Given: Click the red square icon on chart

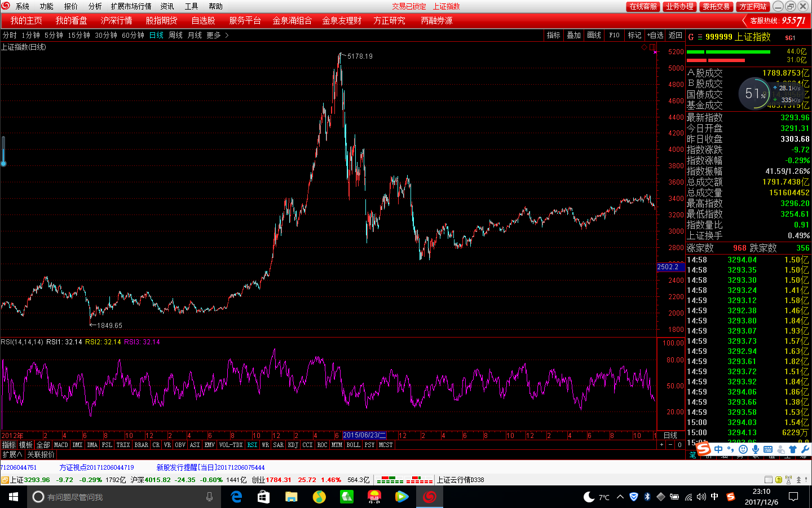Looking at the screenshot, I should point(652,47).
